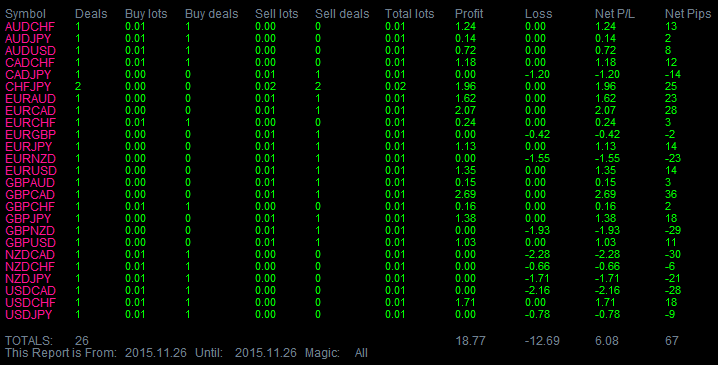Select the EURCAD symbol

(x=30, y=110)
